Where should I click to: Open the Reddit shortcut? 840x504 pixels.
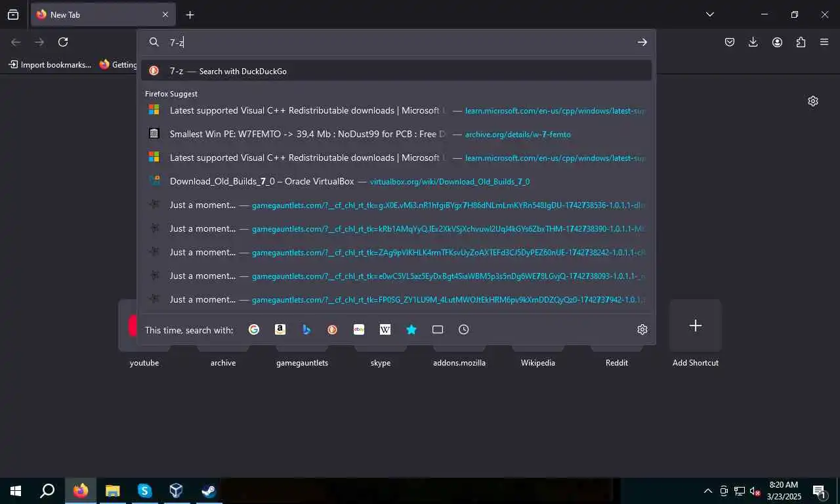coord(617,362)
